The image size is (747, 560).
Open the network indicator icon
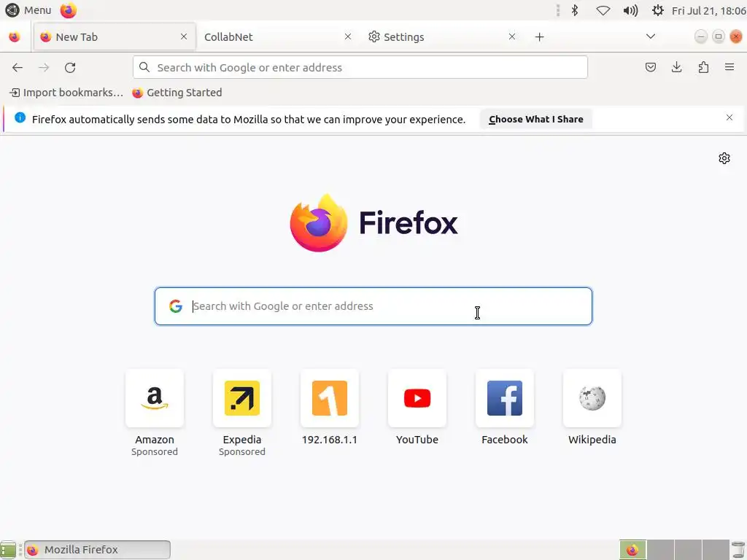point(603,10)
